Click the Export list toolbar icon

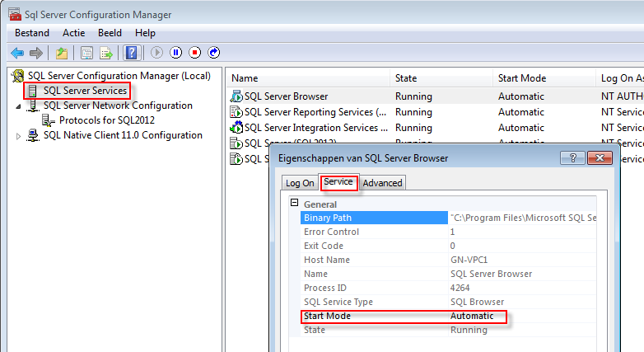pyautogui.click(x=106, y=53)
